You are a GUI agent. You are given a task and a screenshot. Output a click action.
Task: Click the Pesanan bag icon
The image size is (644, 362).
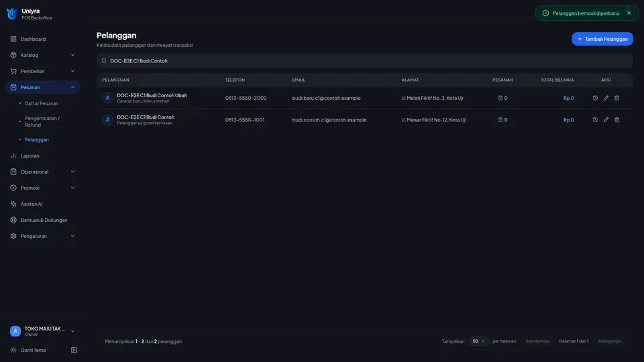point(13,87)
